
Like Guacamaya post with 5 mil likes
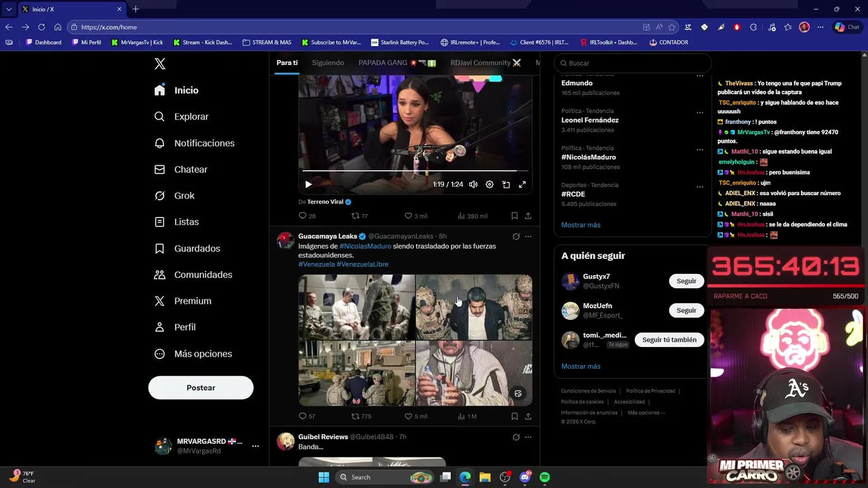416,416
